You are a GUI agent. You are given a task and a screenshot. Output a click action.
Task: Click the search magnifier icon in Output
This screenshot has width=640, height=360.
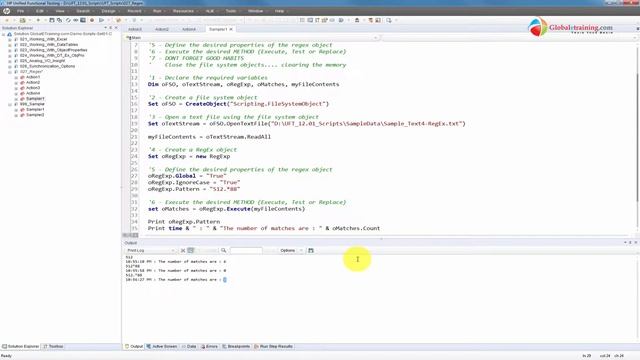(223, 250)
